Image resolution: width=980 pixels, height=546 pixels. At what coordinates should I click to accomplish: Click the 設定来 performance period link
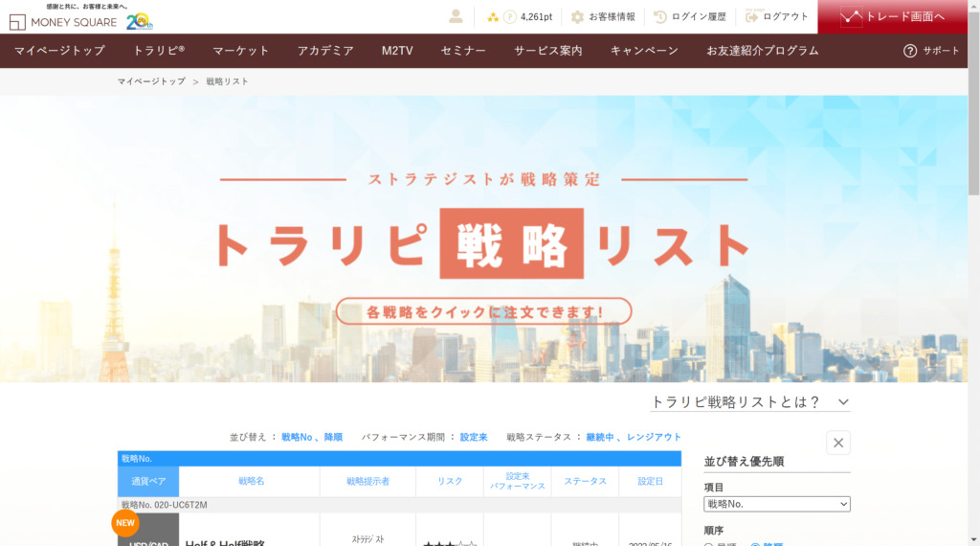[474, 437]
